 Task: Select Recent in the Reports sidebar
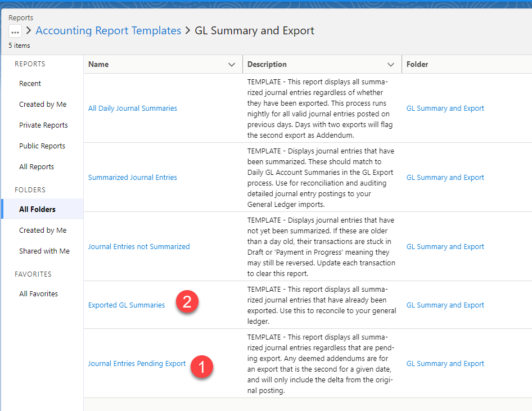click(30, 83)
